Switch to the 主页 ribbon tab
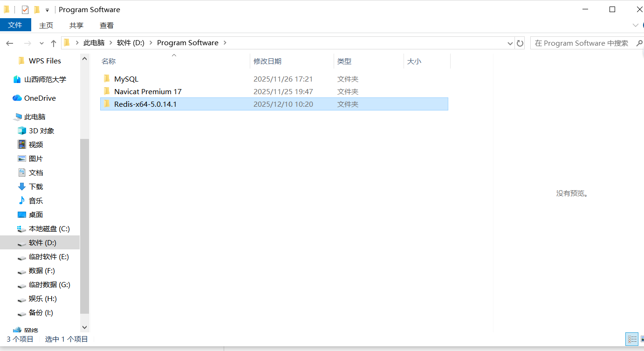 click(x=46, y=25)
